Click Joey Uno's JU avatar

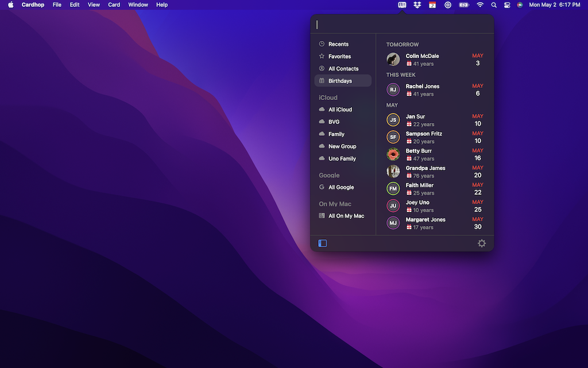point(393,206)
